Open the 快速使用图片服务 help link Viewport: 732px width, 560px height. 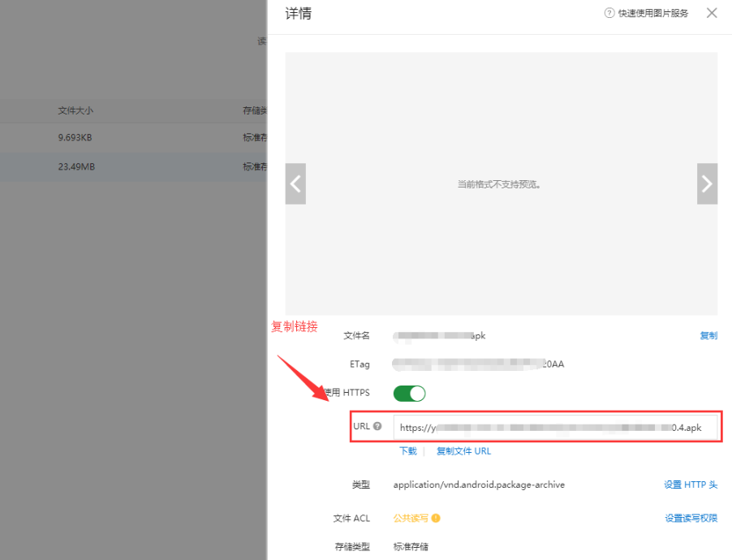[x=652, y=14]
